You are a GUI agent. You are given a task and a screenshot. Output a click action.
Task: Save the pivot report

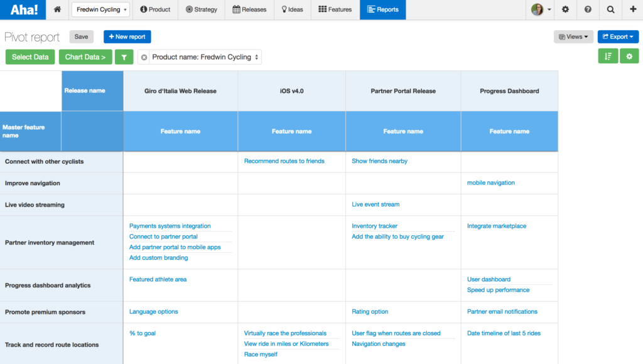click(x=81, y=36)
